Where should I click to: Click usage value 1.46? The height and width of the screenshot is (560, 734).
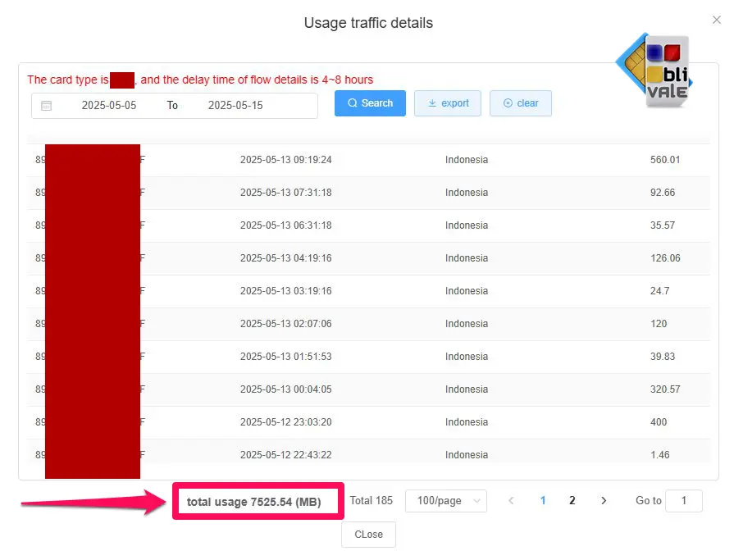coord(659,455)
